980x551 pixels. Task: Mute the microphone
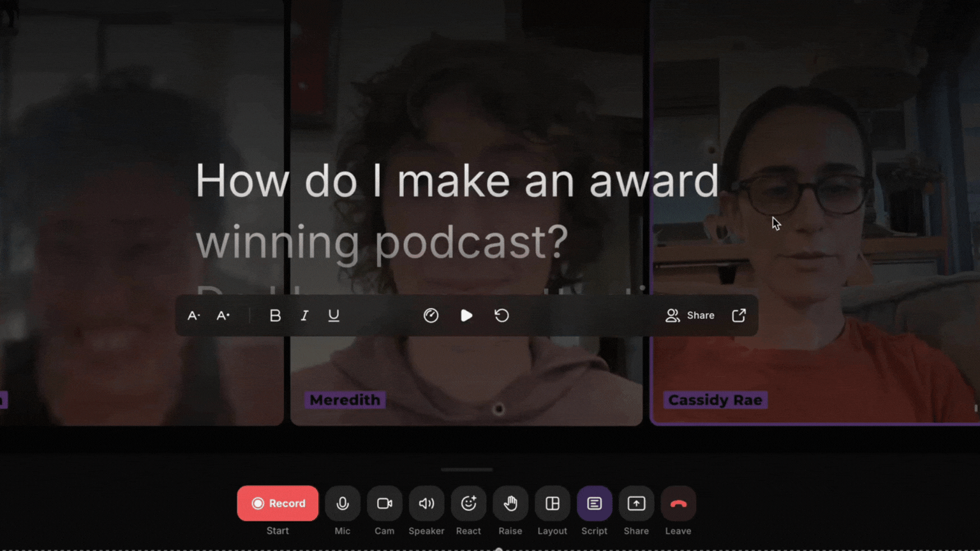pos(343,503)
